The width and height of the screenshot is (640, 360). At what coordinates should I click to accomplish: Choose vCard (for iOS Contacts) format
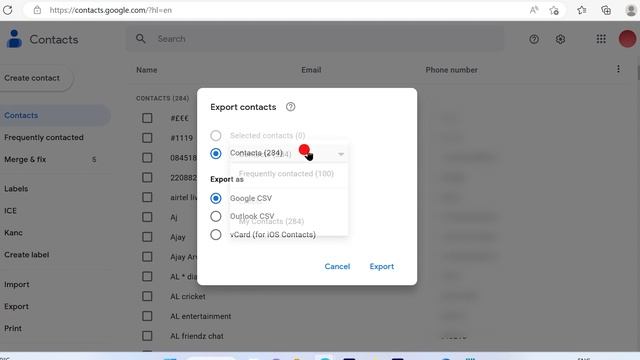click(x=216, y=235)
